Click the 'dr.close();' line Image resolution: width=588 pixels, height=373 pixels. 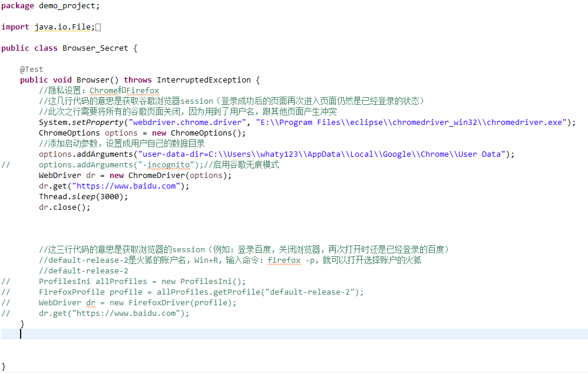[x=64, y=207]
